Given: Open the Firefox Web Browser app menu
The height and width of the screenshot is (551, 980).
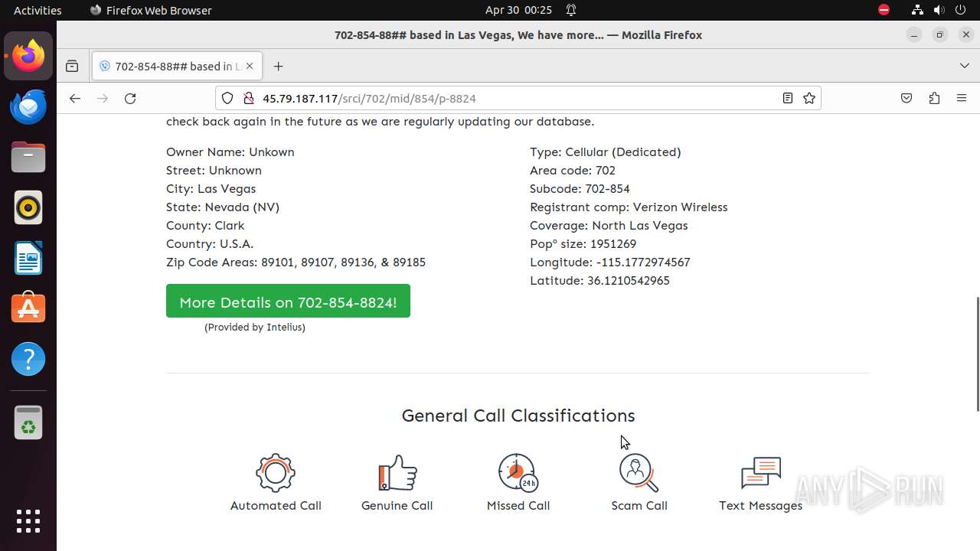Looking at the screenshot, I should [151, 10].
